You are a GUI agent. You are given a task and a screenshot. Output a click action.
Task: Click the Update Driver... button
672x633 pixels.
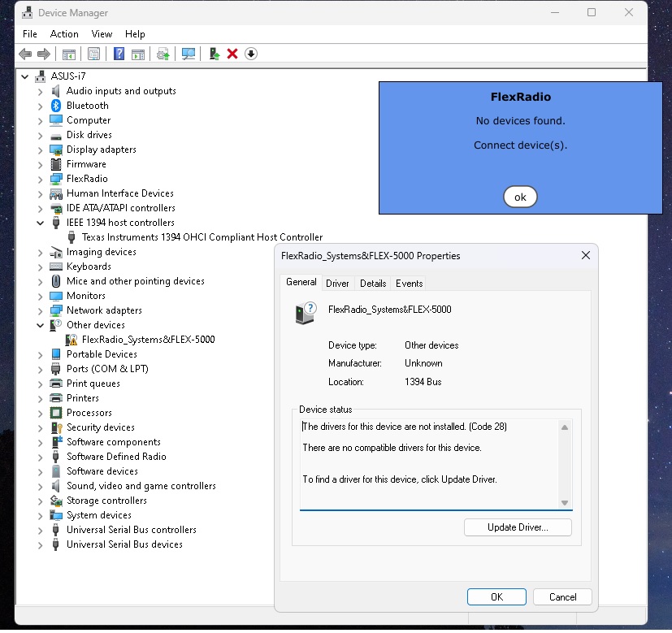point(518,527)
